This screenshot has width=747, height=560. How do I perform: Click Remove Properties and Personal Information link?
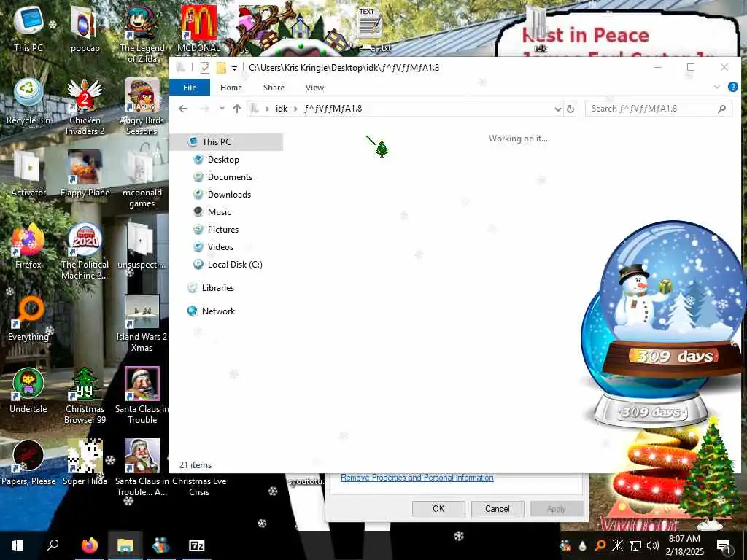[417, 478]
